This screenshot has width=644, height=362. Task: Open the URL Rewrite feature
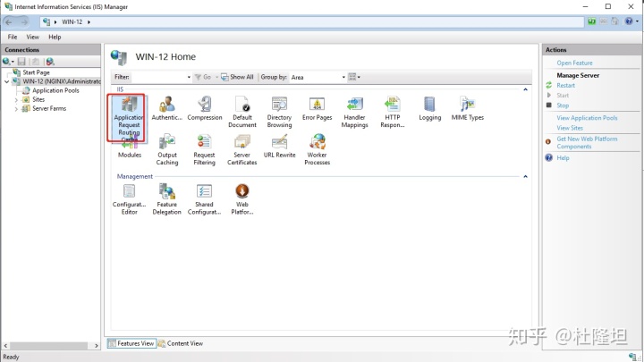(279, 146)
